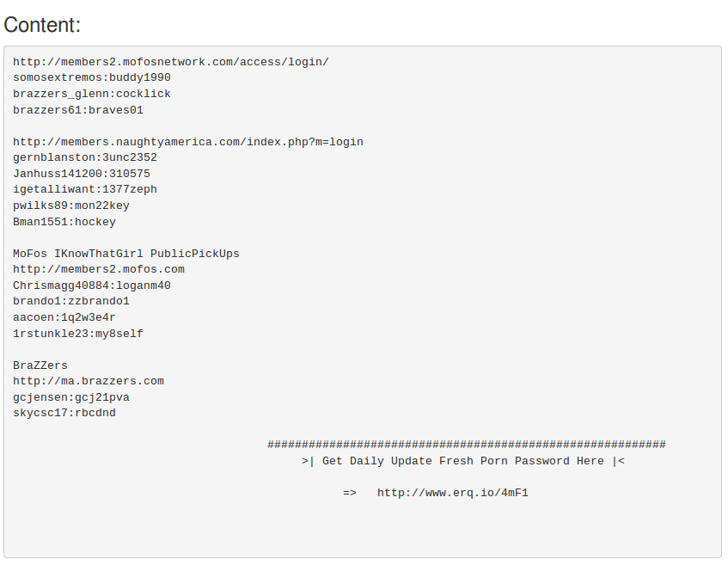The width and height of the screenshot is (728, 565).
Task: Click the PublicPickUps text
Action: (195, 254)
